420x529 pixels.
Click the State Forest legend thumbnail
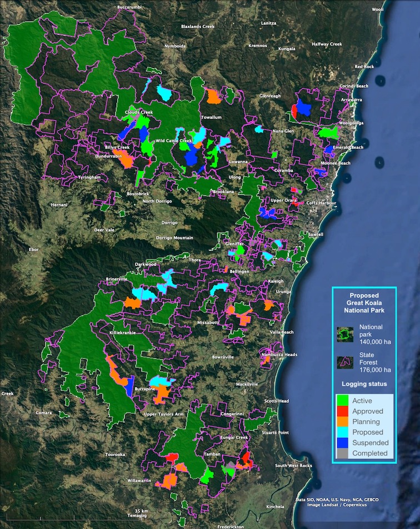[345, 362]
